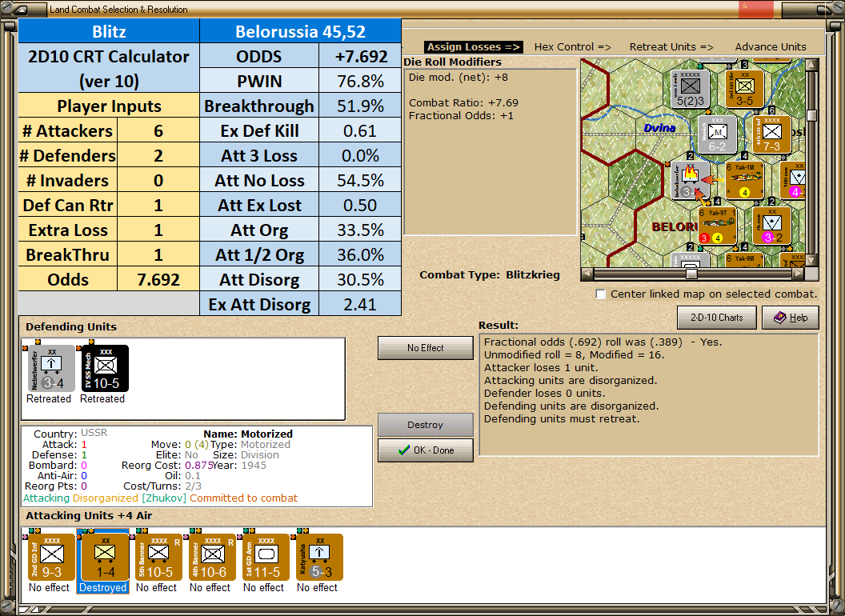Viewport: 845px width, 616px height.
Task: Click the Die Roll Modifiers text box
Action: 491,152
